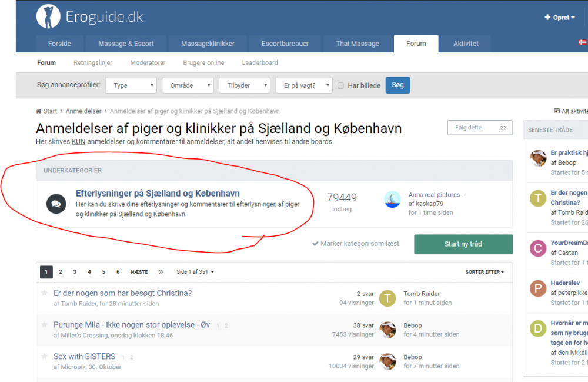Open the 'Side 1 af 351' page selector

click(195, 272)
